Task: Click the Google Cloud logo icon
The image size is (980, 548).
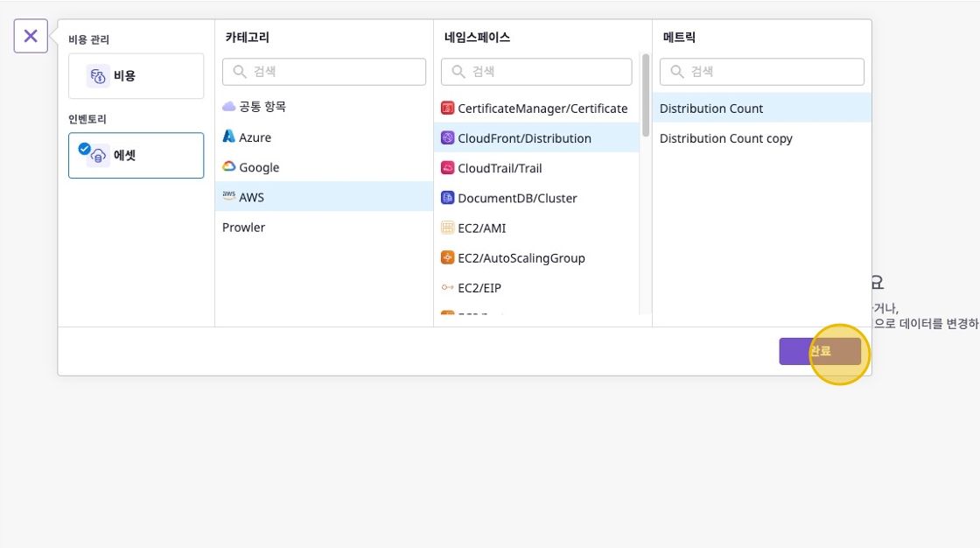Action: coord(229,167)
